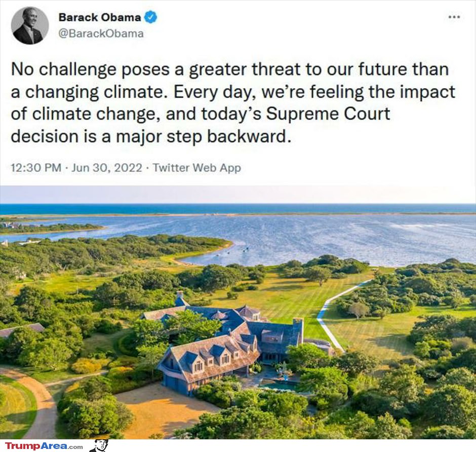Click the cartoon face icon beside TrumpArea watermark
476x452 pixels.
[x=99, y=445]
